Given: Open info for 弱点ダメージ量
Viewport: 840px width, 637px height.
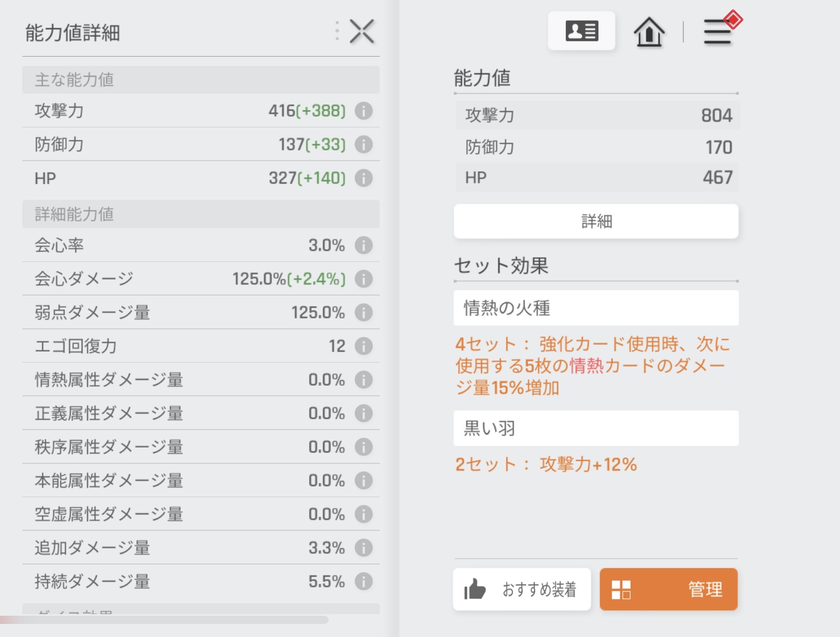Looking at the screenshot, I should click(x=363, y=313).
